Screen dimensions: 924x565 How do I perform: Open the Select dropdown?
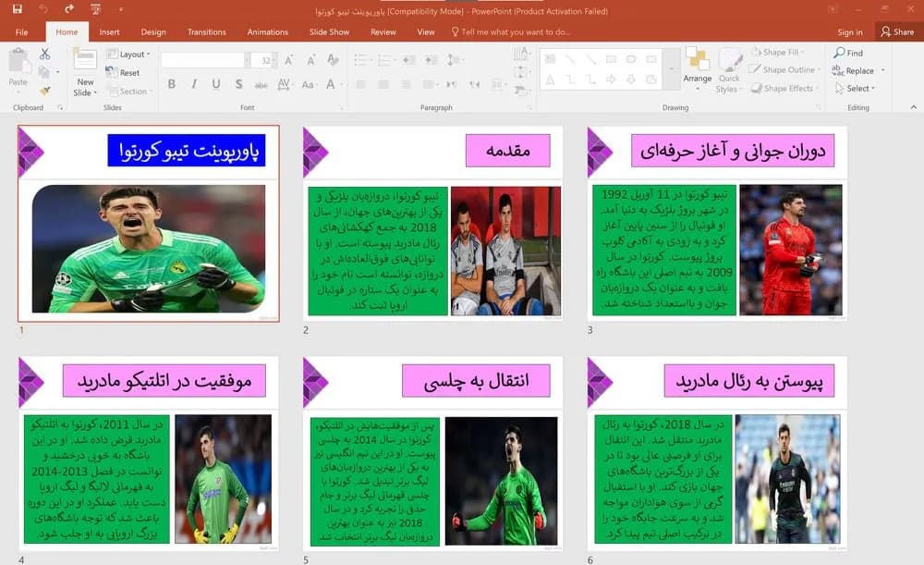(855, 88)
